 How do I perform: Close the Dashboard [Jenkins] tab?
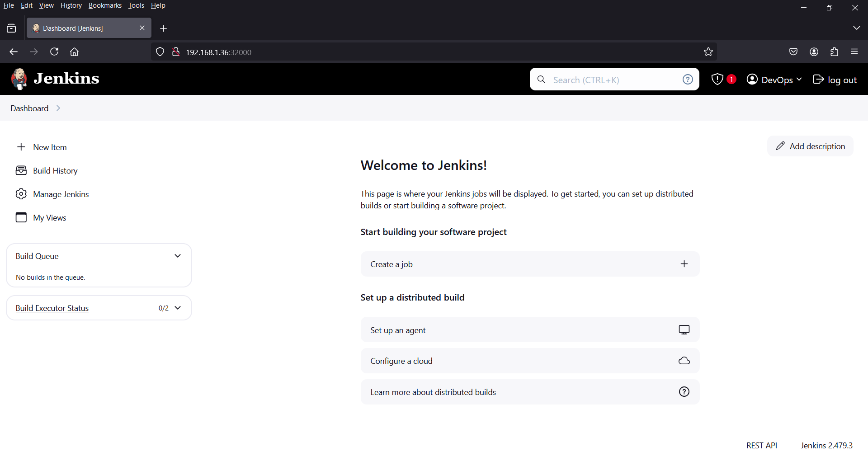(x=142, y=28)
